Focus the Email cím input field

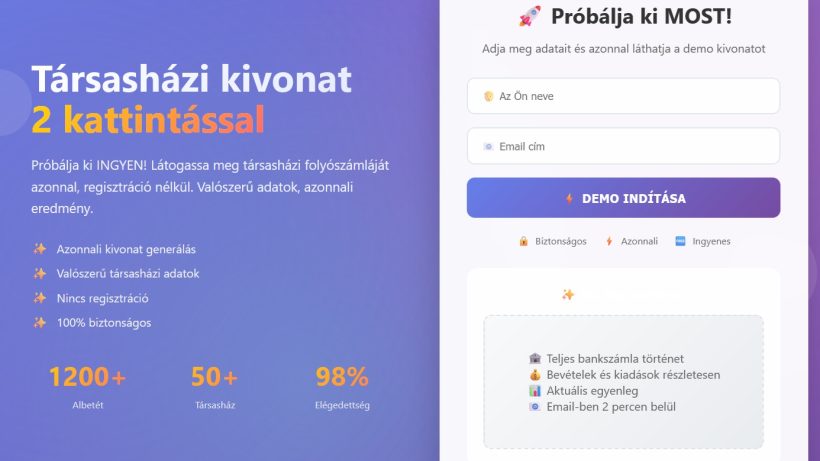(x=623, y=146)
